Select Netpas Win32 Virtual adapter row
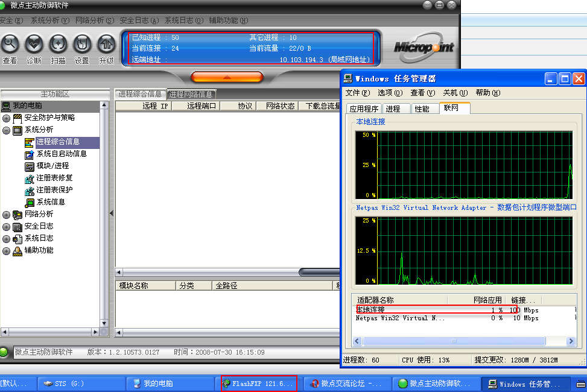Viewport: 587px width, 392px height. 463,318
